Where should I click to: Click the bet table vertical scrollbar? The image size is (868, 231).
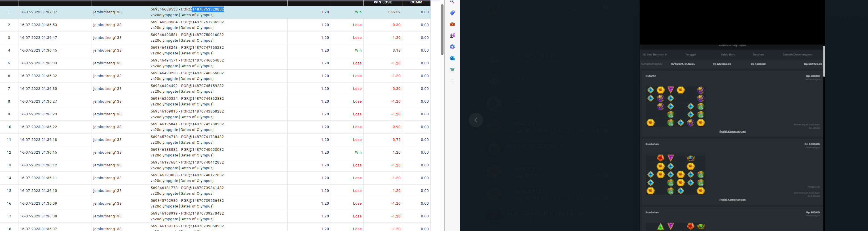(x=442, y=30)
